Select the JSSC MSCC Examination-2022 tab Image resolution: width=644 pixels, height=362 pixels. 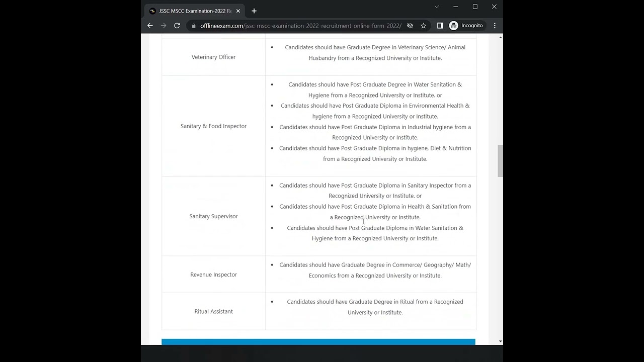point(195,11)
